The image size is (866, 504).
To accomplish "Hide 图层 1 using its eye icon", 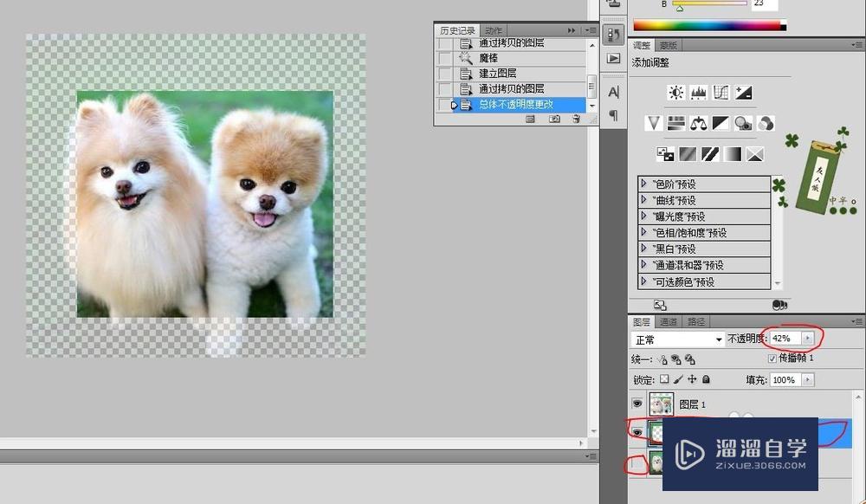I will pos(637,404).
